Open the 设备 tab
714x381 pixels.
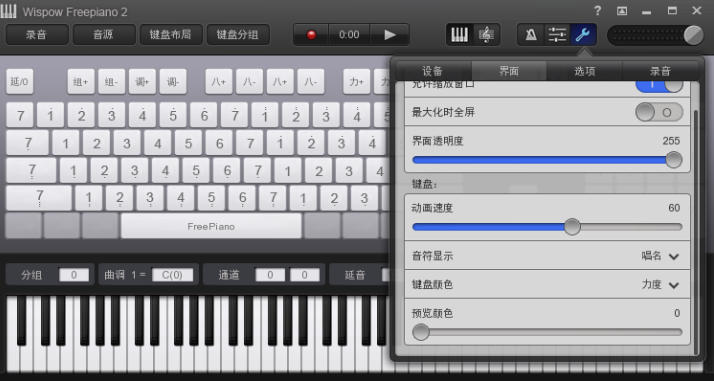click(x=433, y=71)
